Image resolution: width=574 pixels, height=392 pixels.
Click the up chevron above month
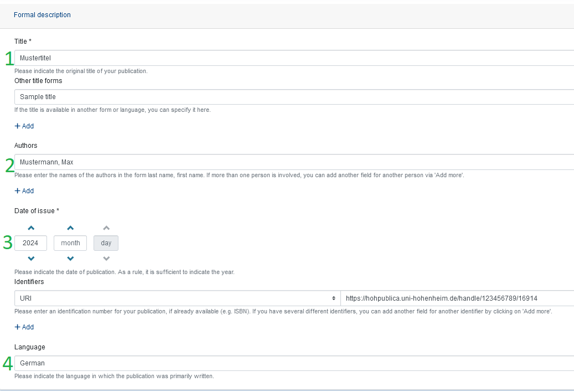(x=70, y=228)
